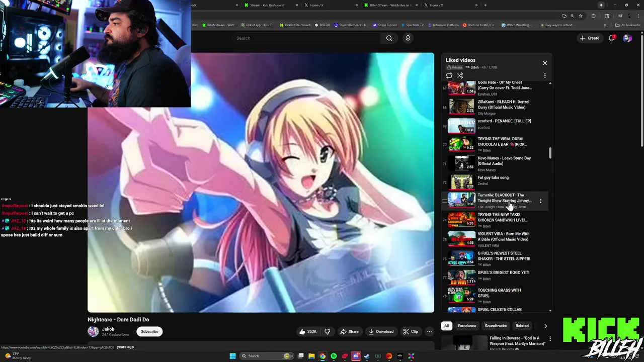Select the All filter chip
The height and width of the screenshot is (362, 644).
coord(446,326)
